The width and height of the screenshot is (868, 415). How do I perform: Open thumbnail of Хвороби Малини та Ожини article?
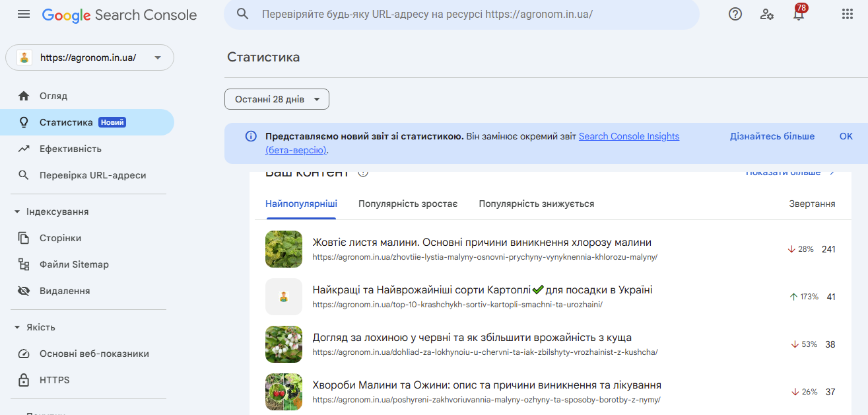tap(284, 391)
